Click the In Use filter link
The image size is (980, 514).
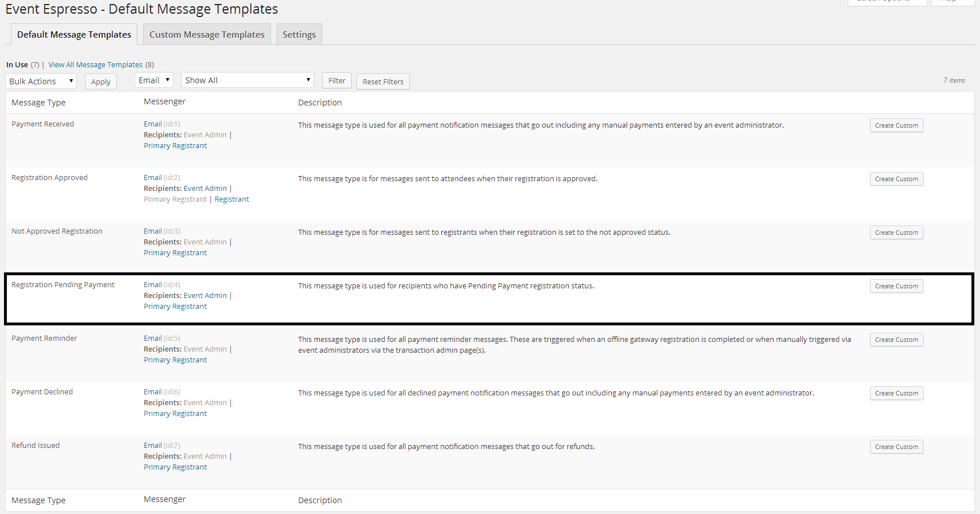[17, 64]
